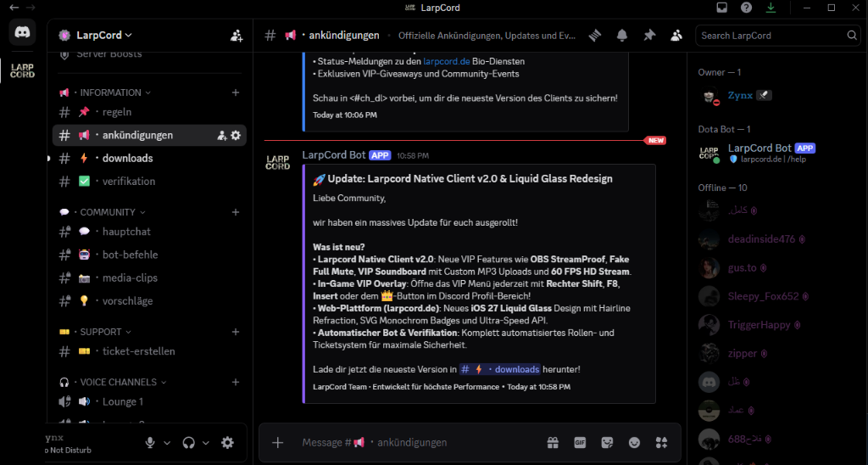Open member zipper profile
Viewport: 868px width, 465px height.
(x=777, y=353)
